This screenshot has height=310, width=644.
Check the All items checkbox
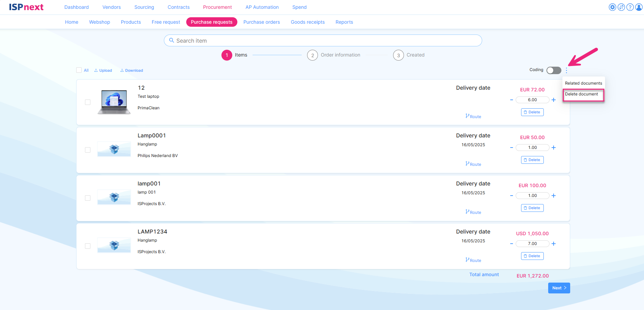pos(79,70)
